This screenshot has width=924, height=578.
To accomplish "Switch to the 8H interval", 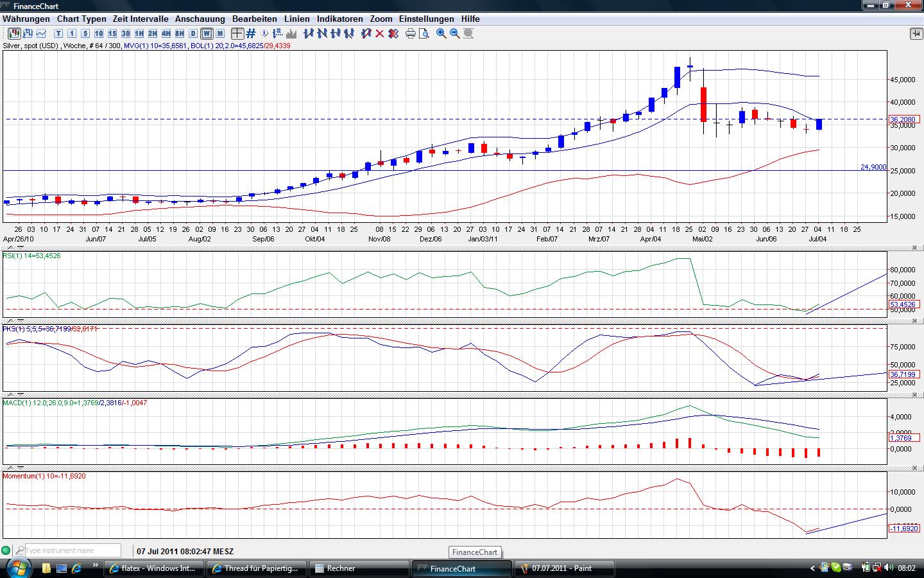I will [180, 33].
